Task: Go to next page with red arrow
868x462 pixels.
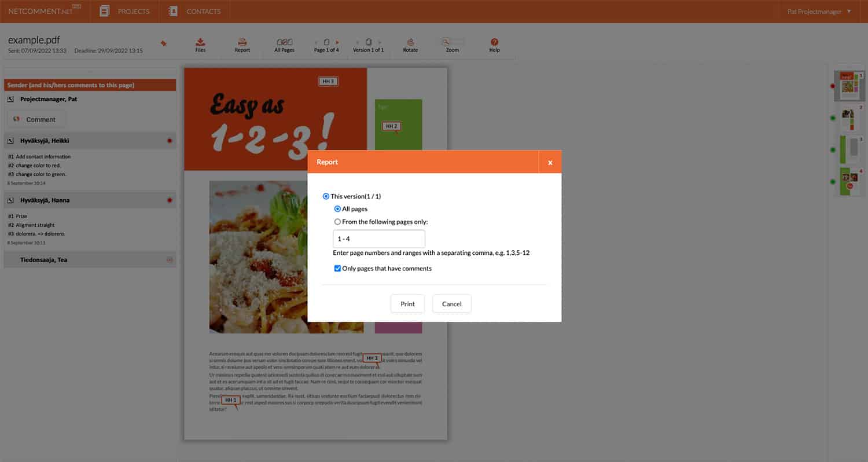Action: tap(337, 42)
